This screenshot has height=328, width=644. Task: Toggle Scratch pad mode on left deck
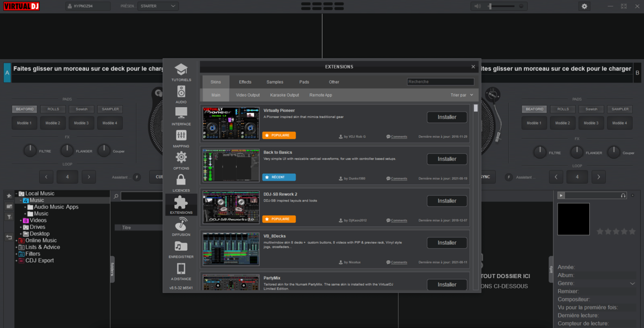(x=82, y=109)
